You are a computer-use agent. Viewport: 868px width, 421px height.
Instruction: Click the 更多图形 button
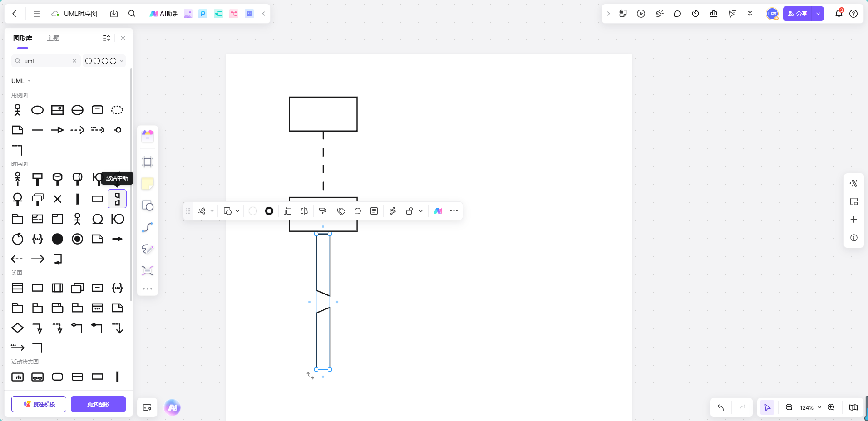[x=98, y=404]
